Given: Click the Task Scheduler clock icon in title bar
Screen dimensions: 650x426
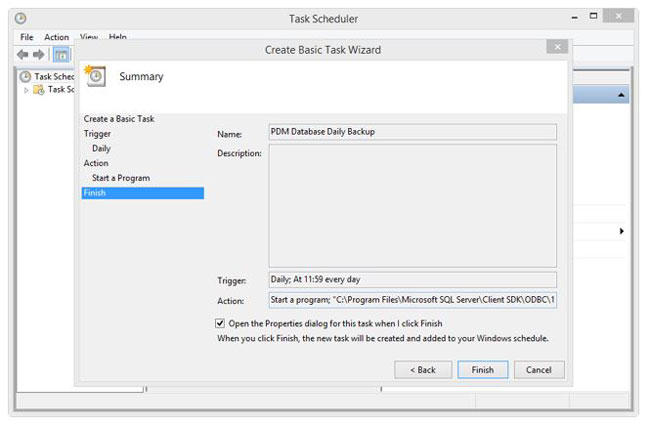Looking at the screenshot, I should [22, 18].
